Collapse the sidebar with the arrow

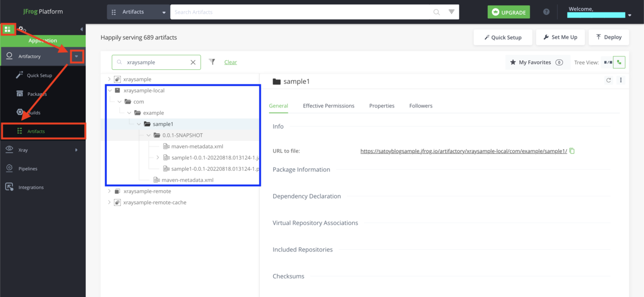coord(82,29)
